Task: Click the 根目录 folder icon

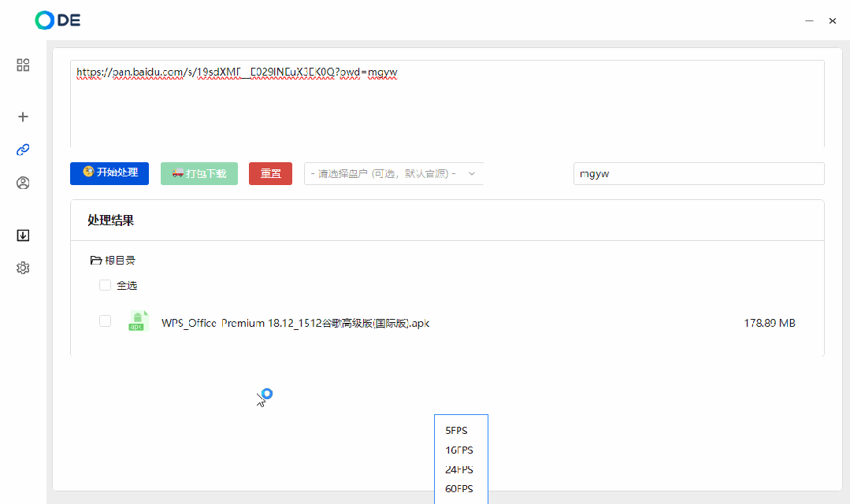Action: 96,260
